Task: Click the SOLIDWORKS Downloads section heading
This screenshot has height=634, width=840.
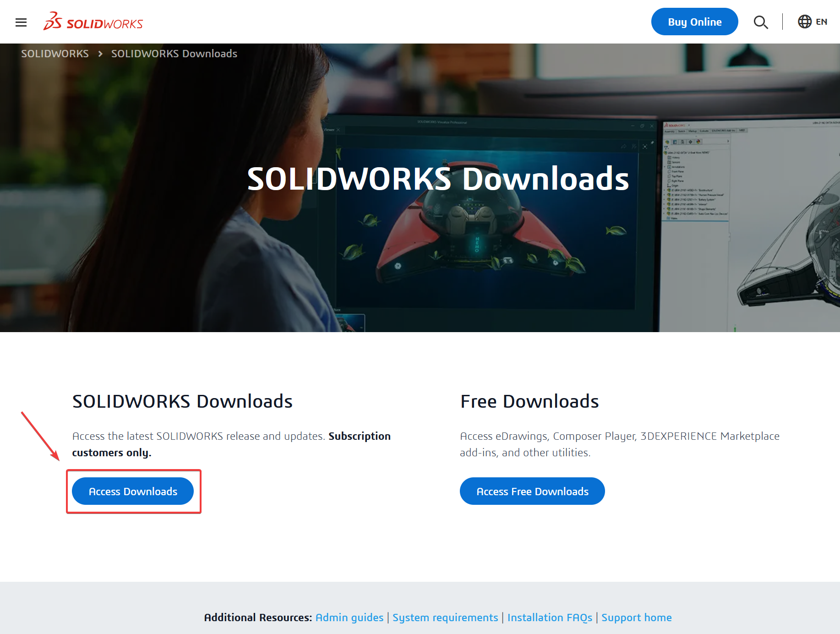Action: tap(182, 401)
